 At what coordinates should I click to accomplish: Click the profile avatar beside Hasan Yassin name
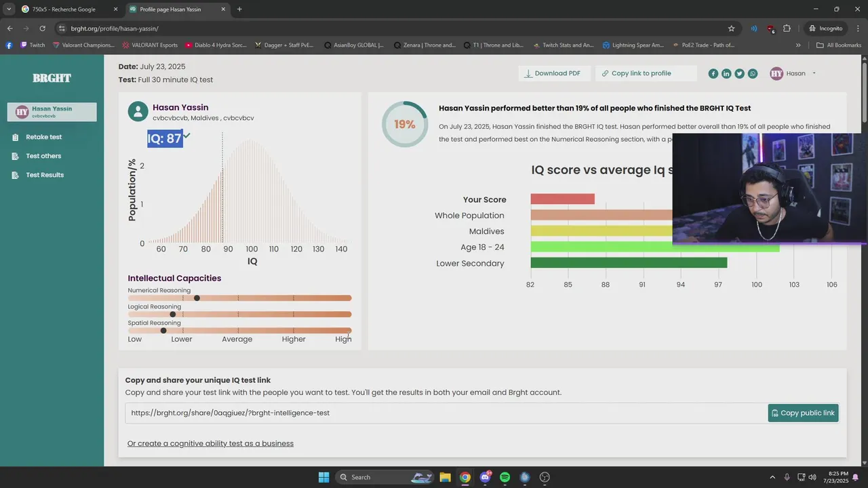[x=138, y=112]
